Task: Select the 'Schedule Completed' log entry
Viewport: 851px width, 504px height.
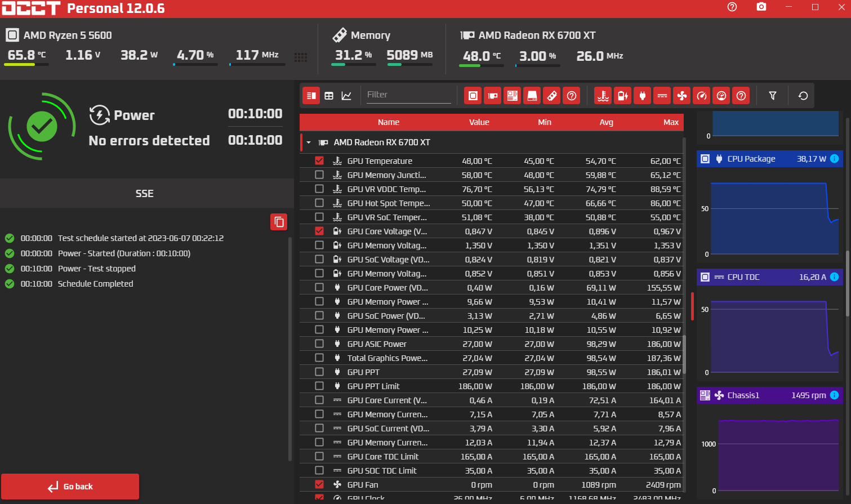Action: coord(95,284)
